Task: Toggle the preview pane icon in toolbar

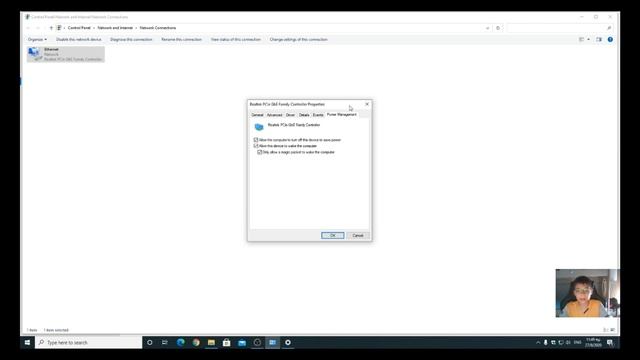Action: [x=599, y=40]
